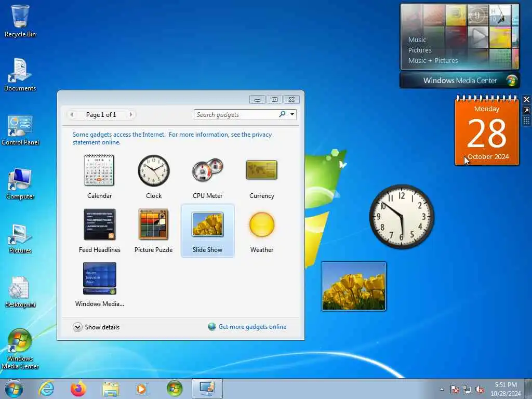Open Windows Media Center taskbar icon
Viewport: 532px width, 399px height.
(175, 389)
